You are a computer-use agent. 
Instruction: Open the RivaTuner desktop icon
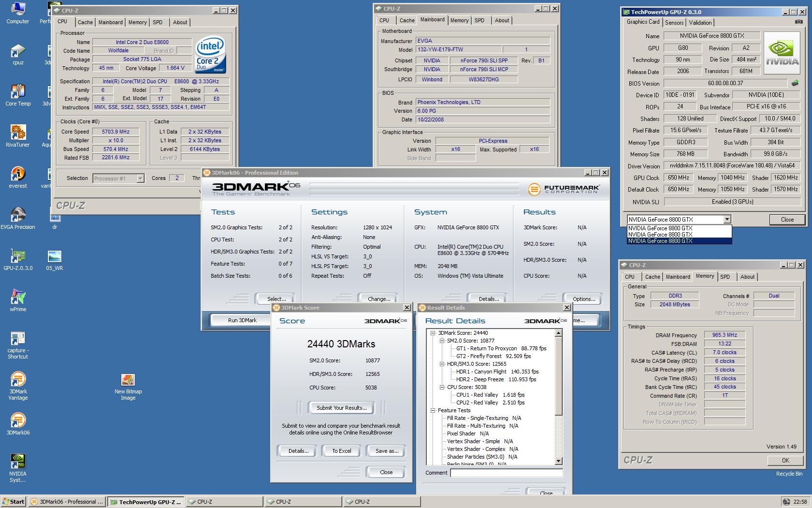coord(17,136)
